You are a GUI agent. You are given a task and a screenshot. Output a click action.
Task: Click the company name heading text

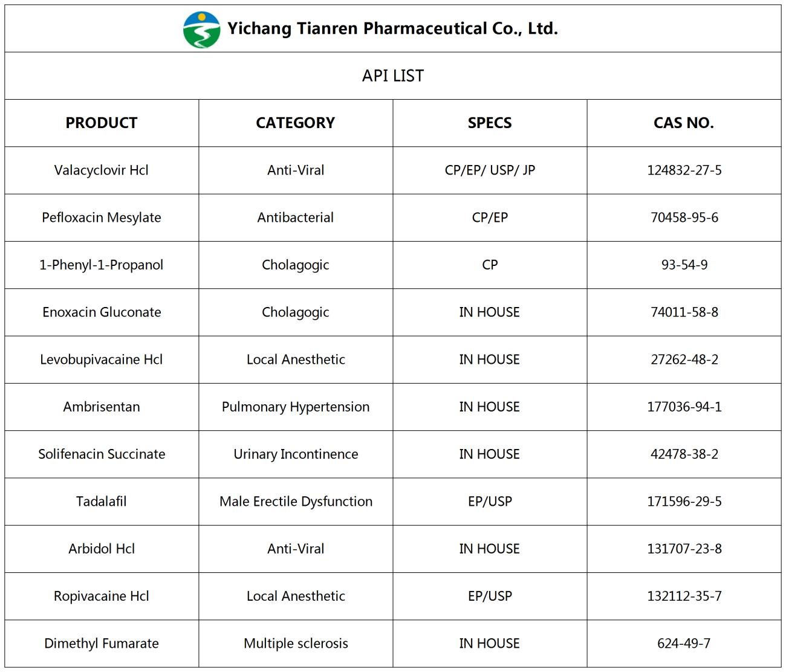pos(392,28)
